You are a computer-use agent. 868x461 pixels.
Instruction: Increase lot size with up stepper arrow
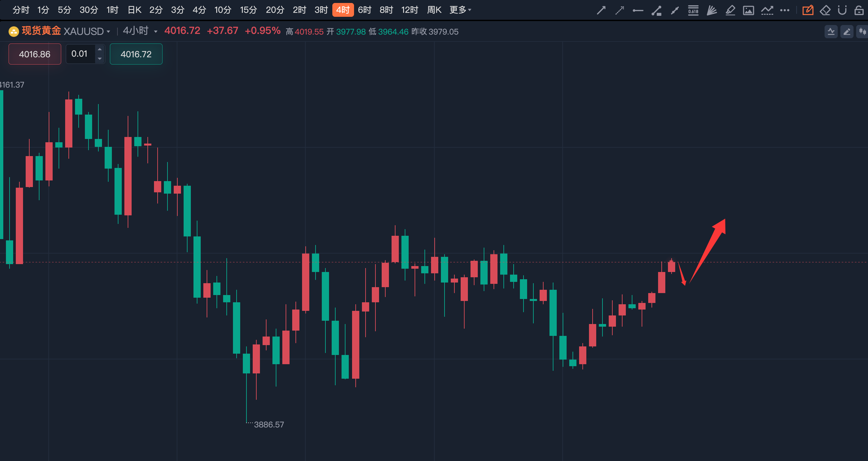point(99,49)
